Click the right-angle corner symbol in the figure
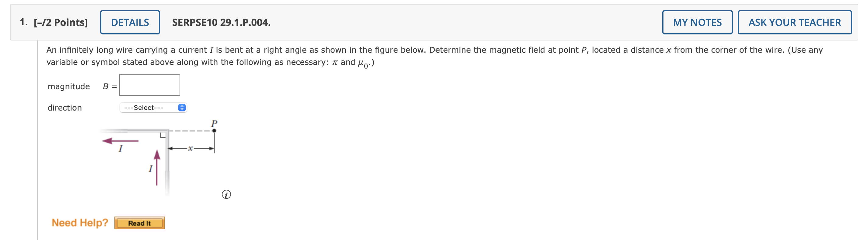868x240 pixels. [x=163, y=135]
